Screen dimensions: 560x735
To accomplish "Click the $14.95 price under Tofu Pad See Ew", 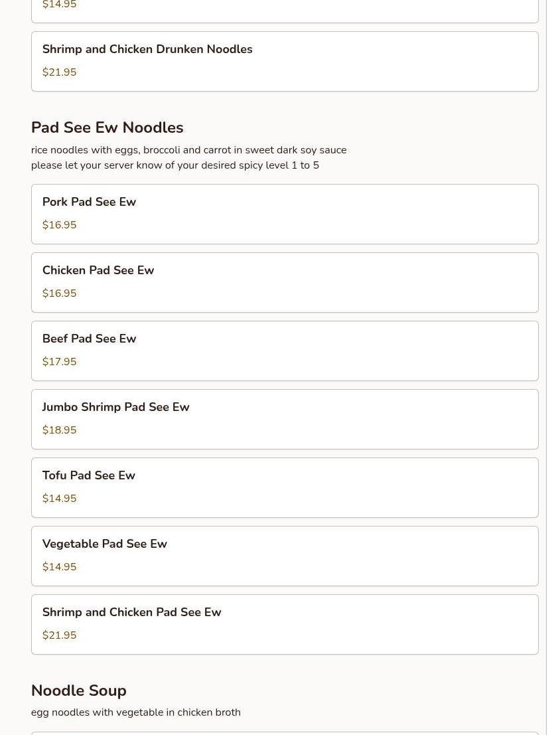I will [59, 499].
